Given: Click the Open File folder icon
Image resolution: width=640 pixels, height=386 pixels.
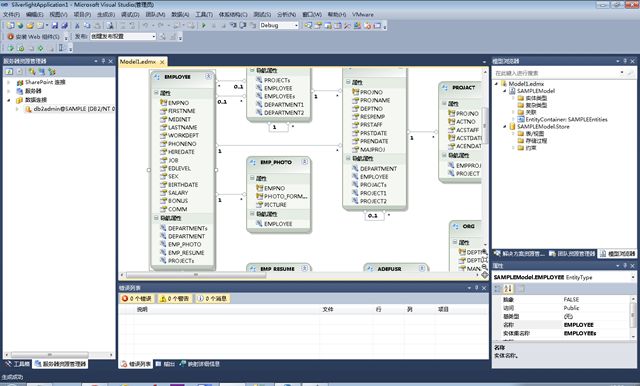Looking at the screenshot, I should pos(30,25).
